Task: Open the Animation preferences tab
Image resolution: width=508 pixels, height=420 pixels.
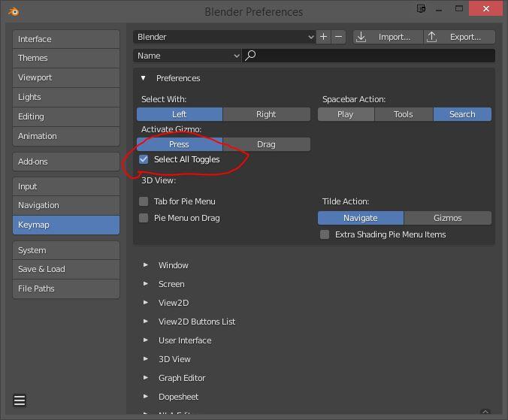Action: tap(66, 136)
